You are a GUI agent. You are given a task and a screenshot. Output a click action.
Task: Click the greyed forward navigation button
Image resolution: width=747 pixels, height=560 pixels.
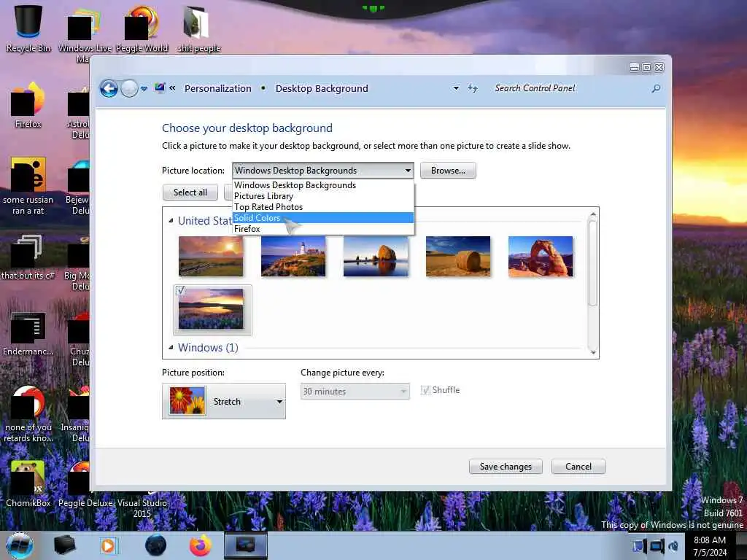tap(129, 88)
